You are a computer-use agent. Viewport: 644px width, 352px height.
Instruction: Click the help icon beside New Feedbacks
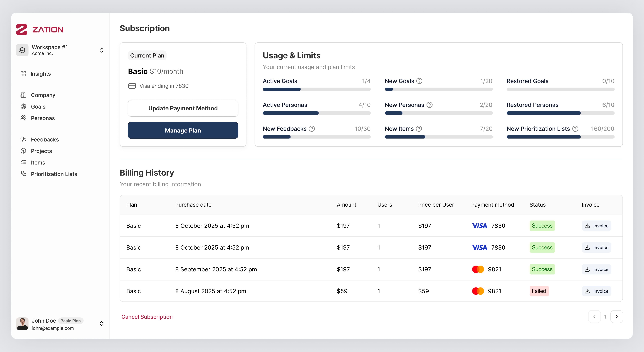click(311, 129)
